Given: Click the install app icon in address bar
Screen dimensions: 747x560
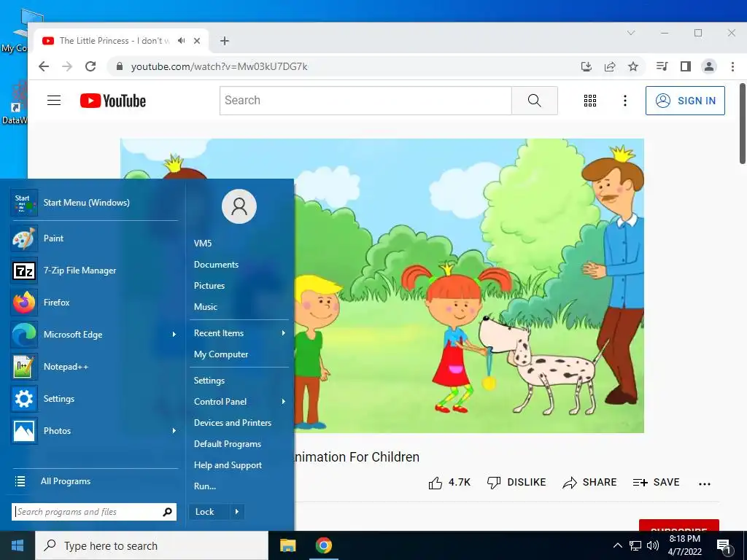Looking at the screenshot, I should 587,66.
